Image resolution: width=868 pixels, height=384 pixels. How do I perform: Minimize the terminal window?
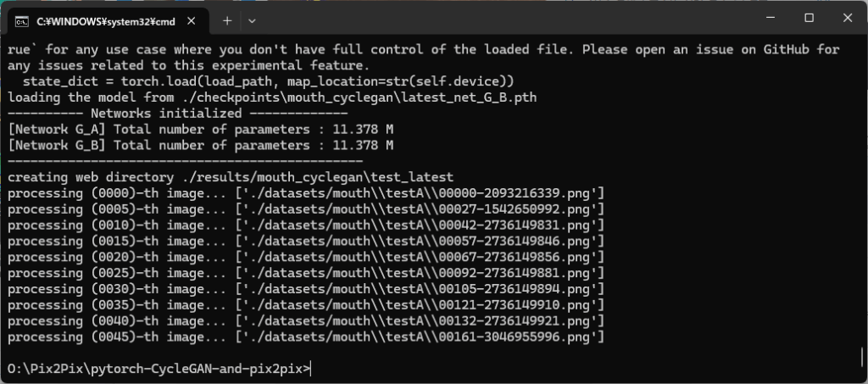pyautogui.click(x=770, y=19)
